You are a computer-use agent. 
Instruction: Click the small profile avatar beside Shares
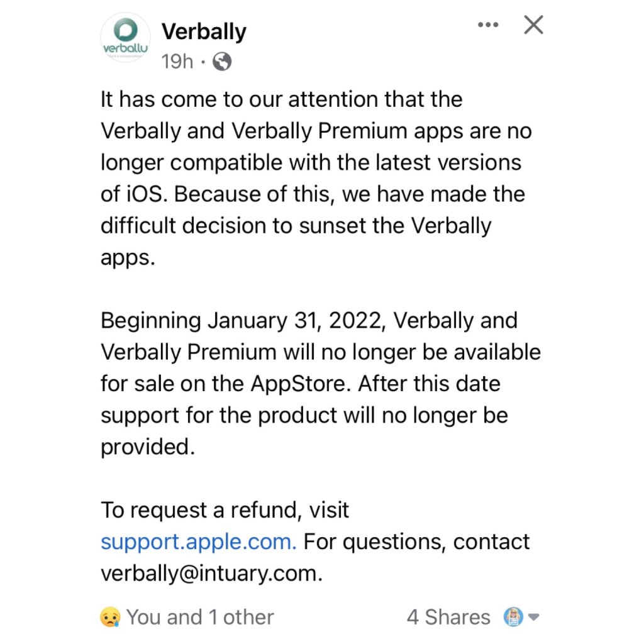click(x=513, y=618)
